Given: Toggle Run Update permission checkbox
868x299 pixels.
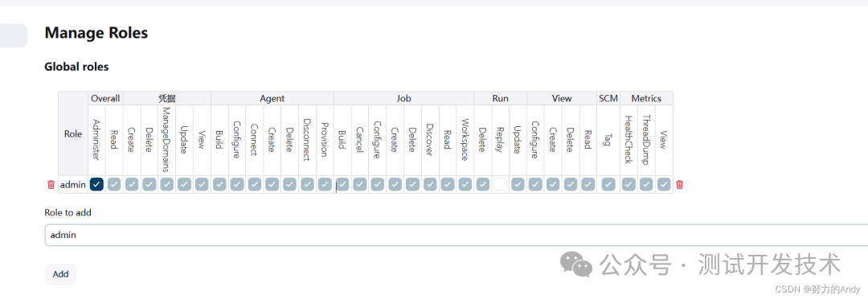Looking at the screenshot, I should (518, 184).
